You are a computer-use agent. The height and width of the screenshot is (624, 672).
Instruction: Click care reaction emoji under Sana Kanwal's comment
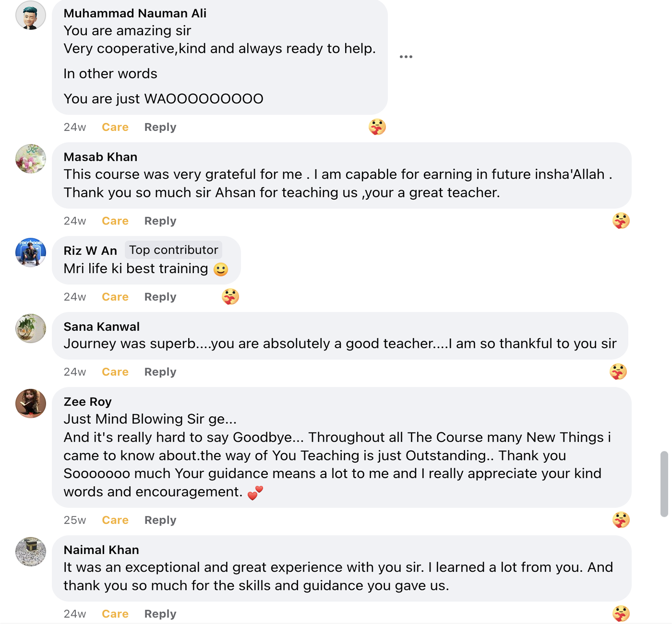click(x=618, y=372)
